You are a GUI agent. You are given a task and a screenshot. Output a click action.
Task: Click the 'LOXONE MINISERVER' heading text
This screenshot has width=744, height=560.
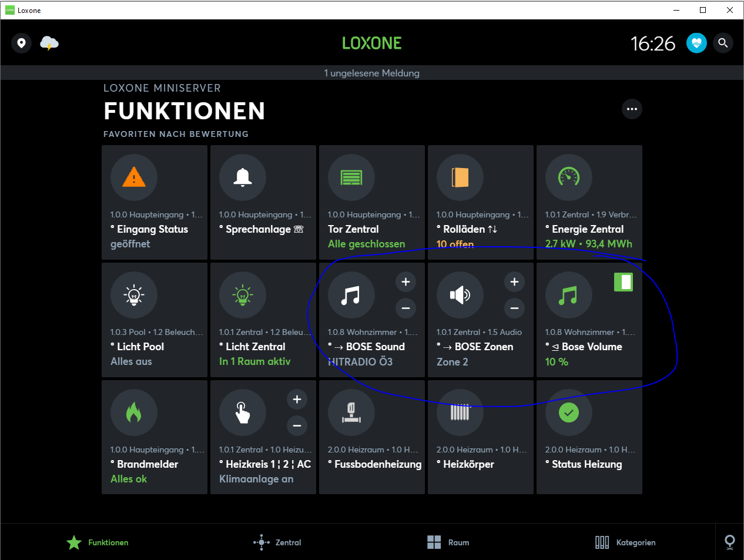(x=162, y=88)
